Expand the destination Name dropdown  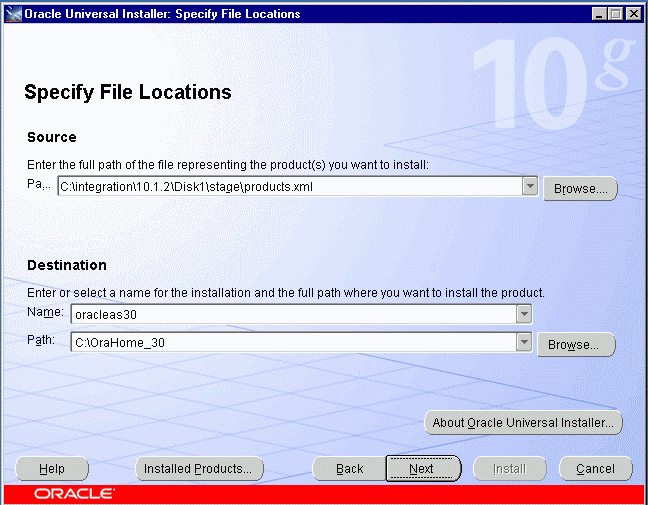click(524, 314)
